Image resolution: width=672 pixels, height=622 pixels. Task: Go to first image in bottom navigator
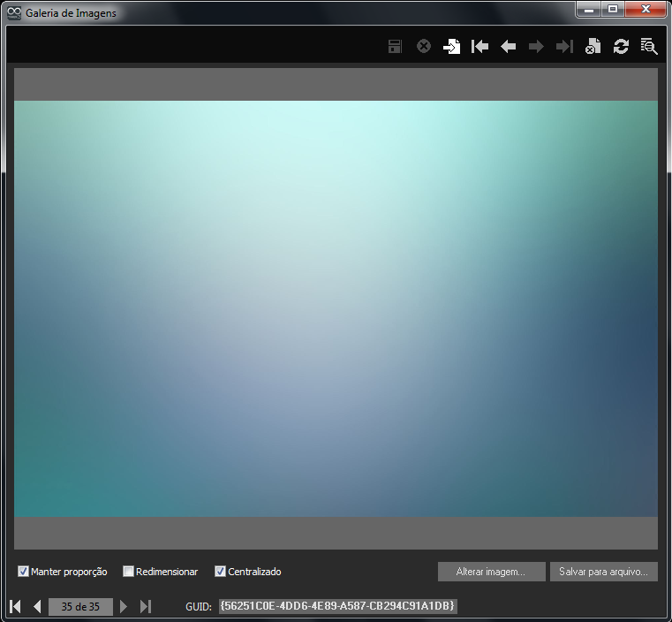16,606
